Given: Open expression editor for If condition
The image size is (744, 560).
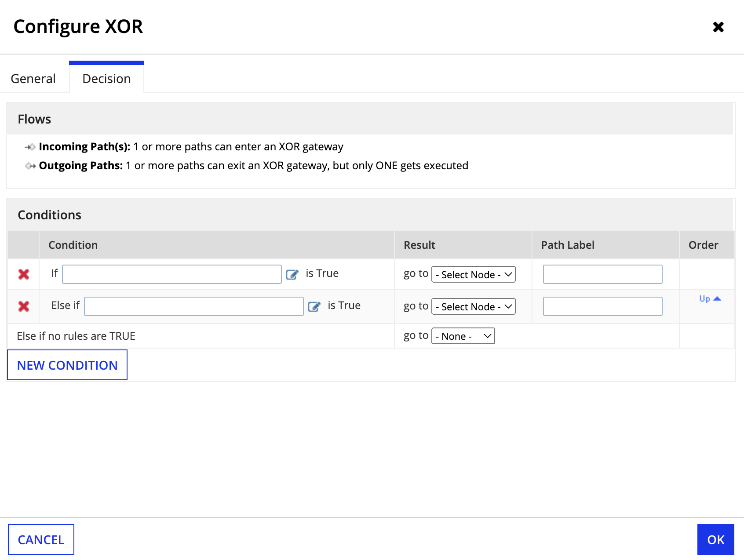Looking at the screenshot, I should [292, 275].
